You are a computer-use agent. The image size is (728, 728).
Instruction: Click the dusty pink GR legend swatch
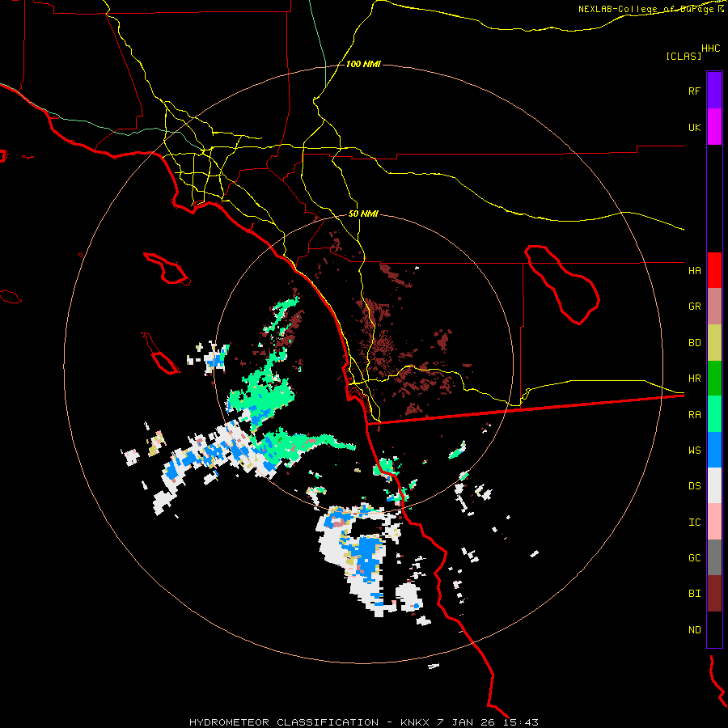point(714,307)
